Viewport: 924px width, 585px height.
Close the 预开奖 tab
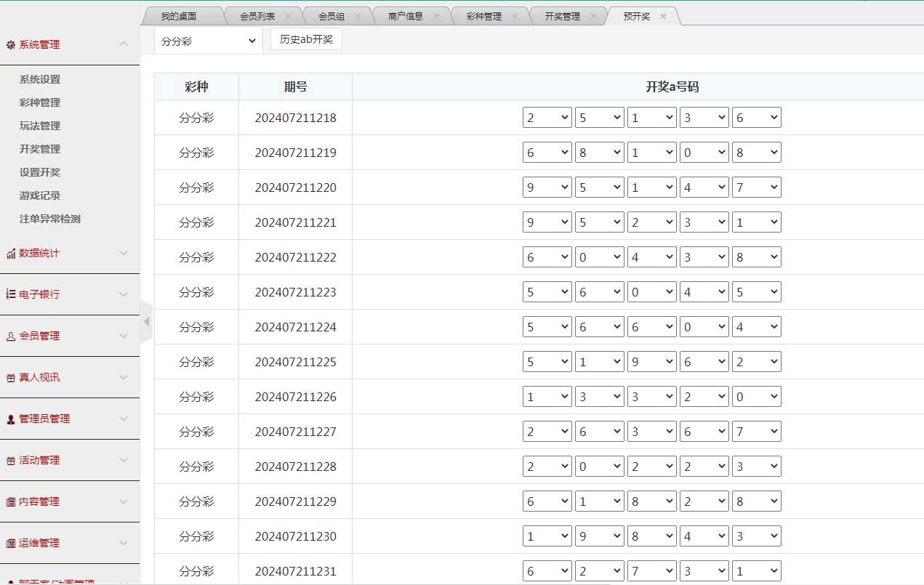tap(663, 16)
